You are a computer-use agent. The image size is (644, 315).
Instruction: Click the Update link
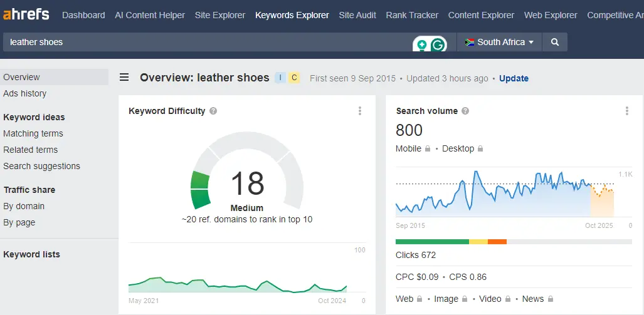pyautogui.click(x=514, y=78)
